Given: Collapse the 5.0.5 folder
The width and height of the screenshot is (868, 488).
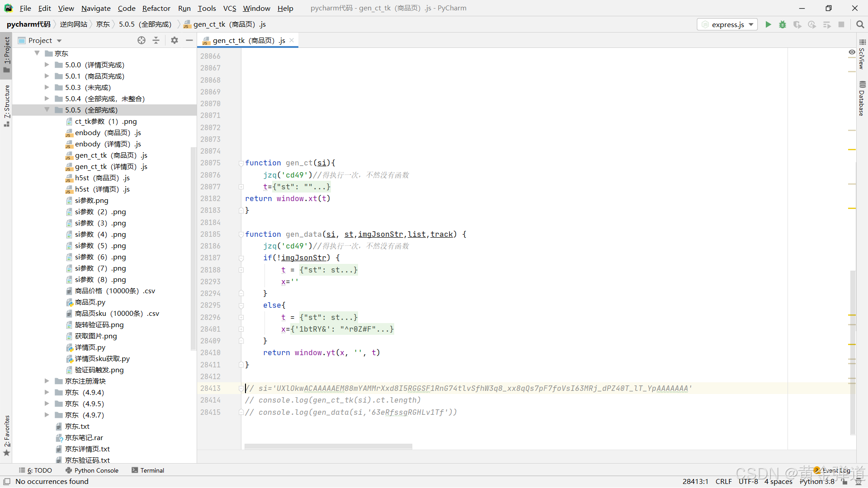Looking at the screenshot, I should click(47, 110).
